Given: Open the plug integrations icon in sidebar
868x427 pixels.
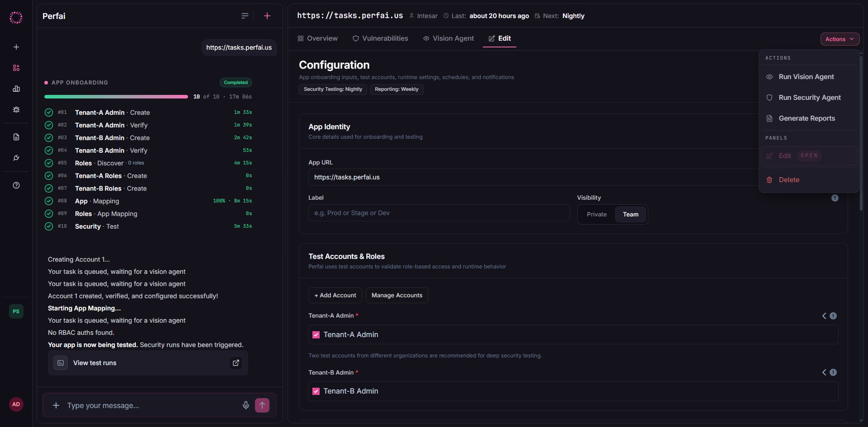Looking at the screenshot, I should point(16,158).
